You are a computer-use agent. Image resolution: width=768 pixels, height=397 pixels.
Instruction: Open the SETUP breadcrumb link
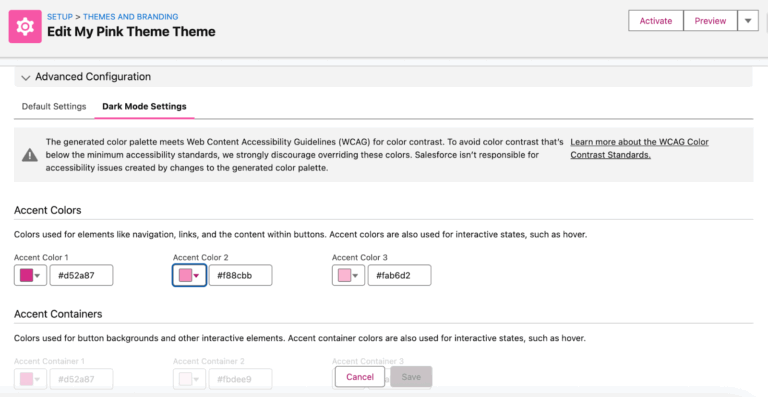click(60, 17)
